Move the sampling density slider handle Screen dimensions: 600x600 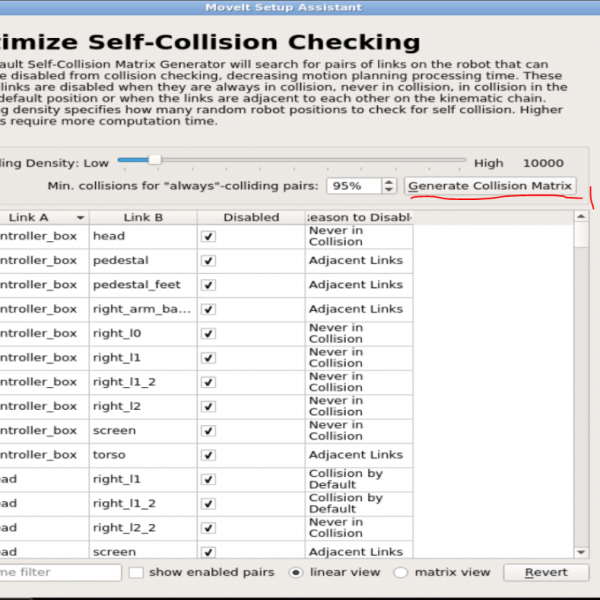click(x=155, y=160)
